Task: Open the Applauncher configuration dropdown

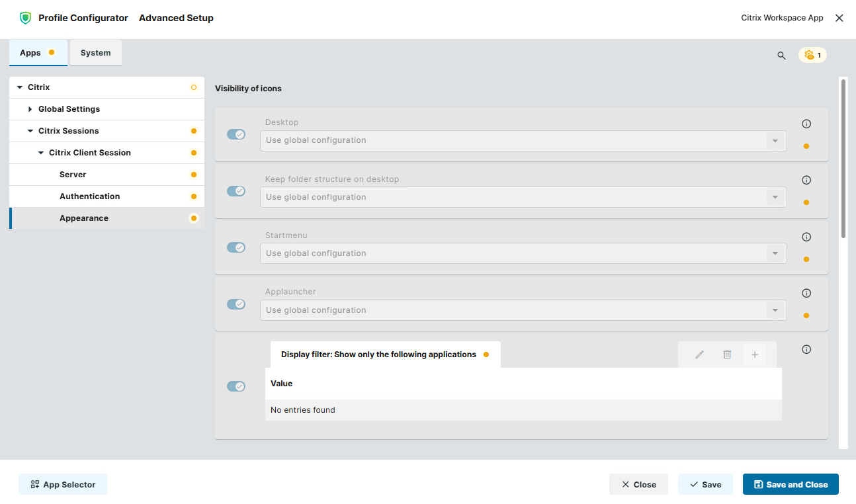Action: tap(523, 310)
